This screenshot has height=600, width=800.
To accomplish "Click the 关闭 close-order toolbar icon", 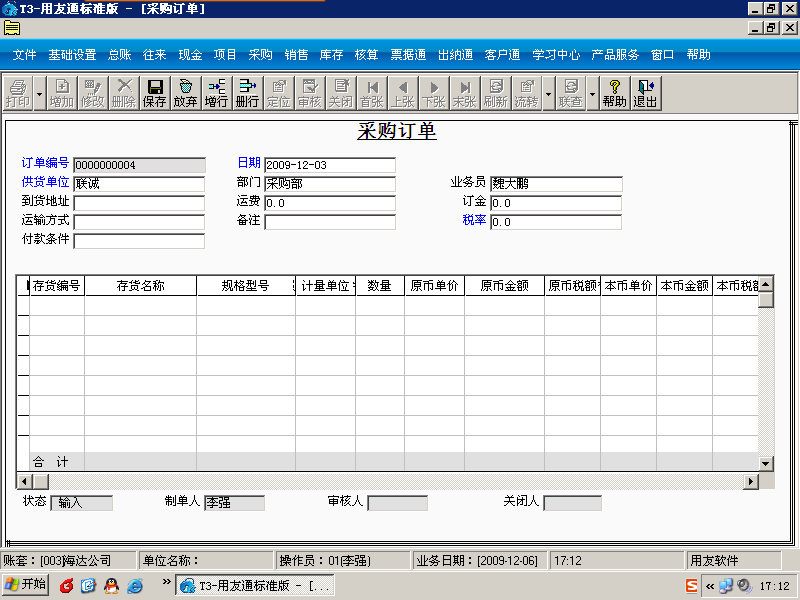I will 340,93.
